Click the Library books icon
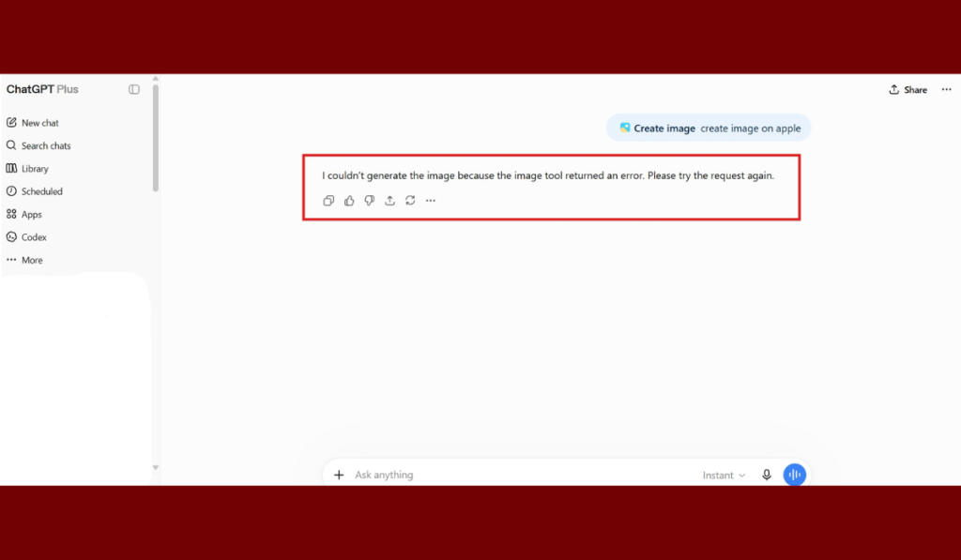The height and width of the screenshot is (560, 961). point(11,169)
